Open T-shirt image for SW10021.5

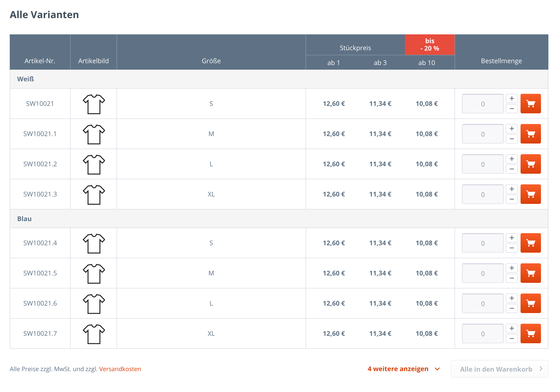pyautogui.click(x=94, y=274)
